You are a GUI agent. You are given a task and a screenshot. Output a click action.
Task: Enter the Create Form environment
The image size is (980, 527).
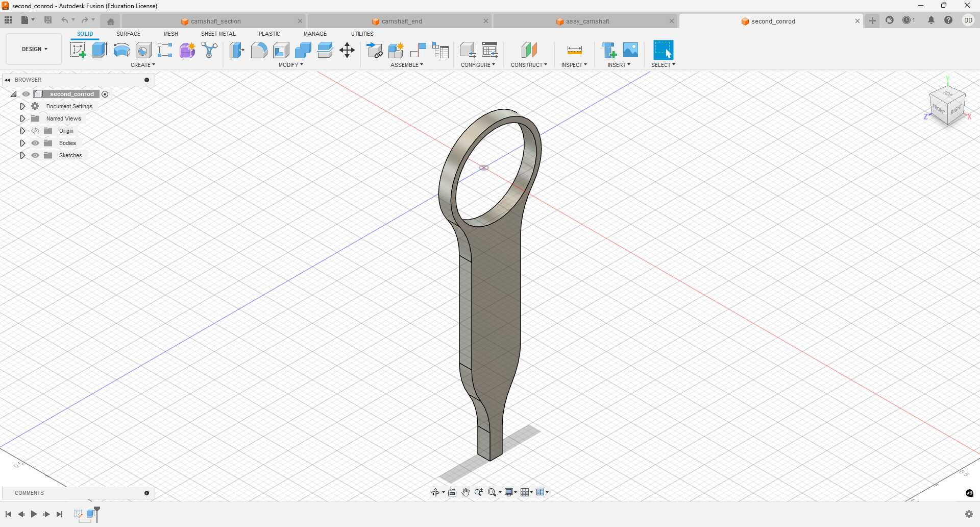187,50
